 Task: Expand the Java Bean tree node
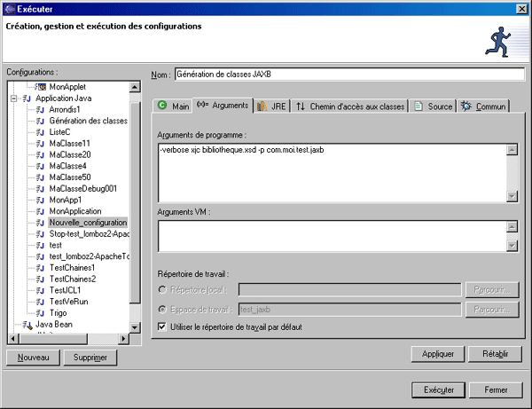click(13, 326)
